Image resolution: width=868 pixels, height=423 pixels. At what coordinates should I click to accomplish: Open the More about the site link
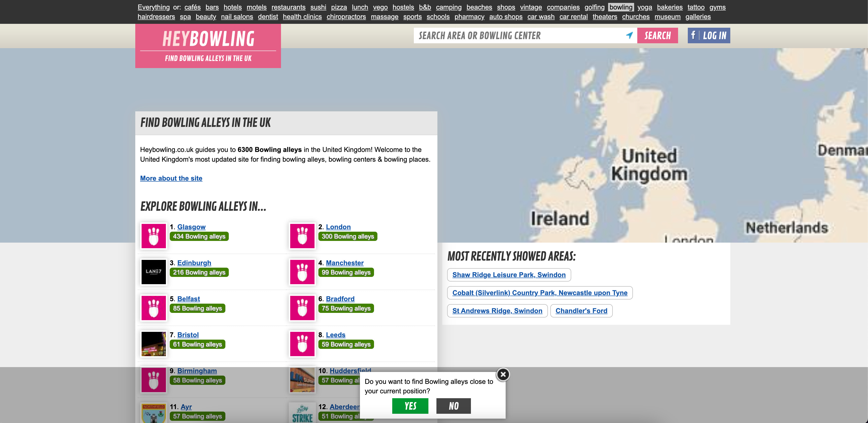pos(171,178)
